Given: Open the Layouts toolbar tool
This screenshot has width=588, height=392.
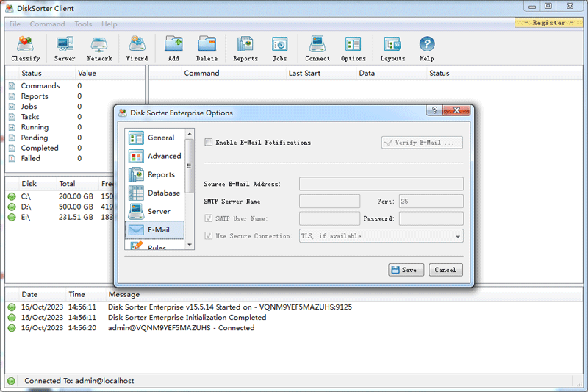Looking at the screenshot, I should 392,49.
